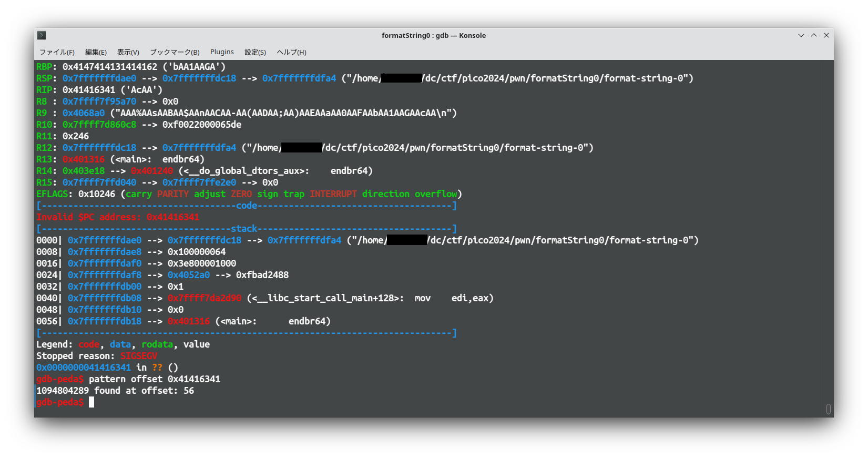Click the red SIGSEGV stop reason text

pyautogui.click(x=139, y=356)
